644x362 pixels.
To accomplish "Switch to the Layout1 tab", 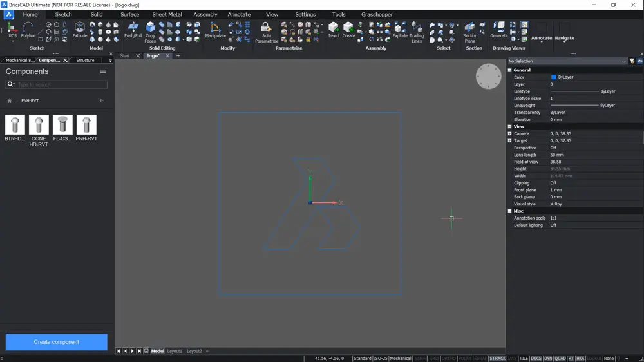I will [x=174, y=351].
